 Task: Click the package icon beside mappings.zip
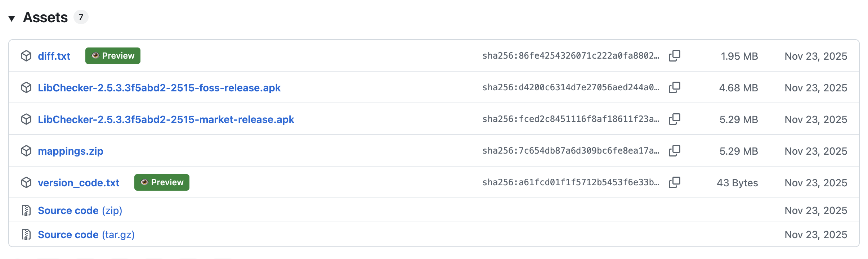[26, 151]
